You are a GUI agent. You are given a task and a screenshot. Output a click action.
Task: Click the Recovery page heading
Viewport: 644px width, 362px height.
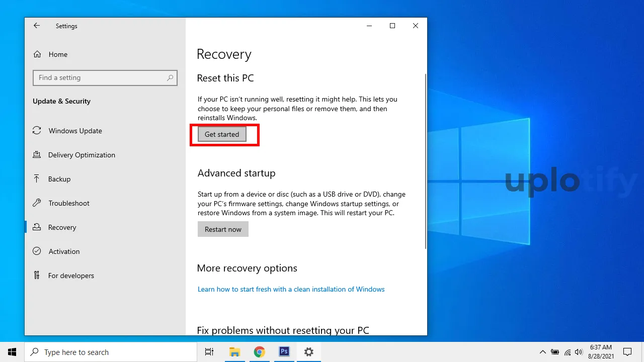(224, 54)
